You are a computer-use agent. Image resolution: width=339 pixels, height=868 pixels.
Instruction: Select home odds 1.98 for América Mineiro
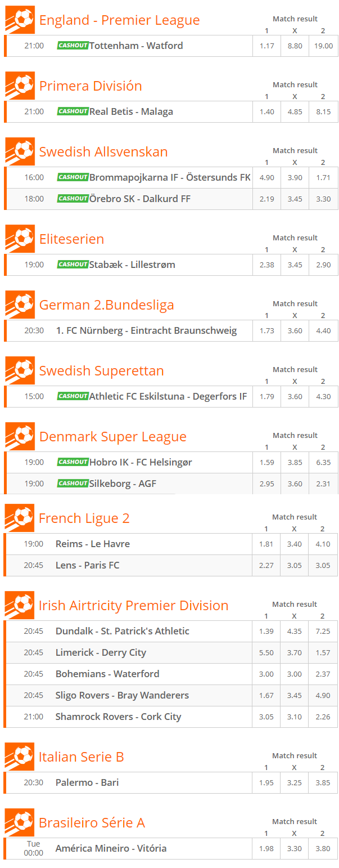(x=266, y=848)
